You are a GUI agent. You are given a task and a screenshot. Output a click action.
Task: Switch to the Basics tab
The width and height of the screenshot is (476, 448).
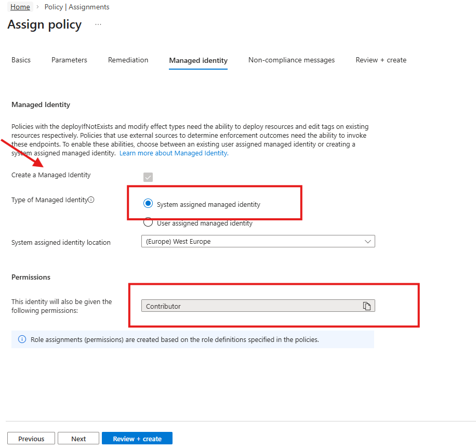21,60
